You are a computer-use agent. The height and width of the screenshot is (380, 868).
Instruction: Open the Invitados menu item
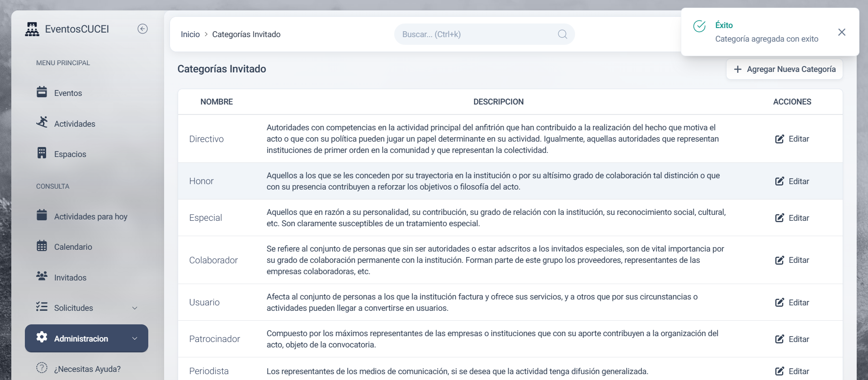click(86, 277)
